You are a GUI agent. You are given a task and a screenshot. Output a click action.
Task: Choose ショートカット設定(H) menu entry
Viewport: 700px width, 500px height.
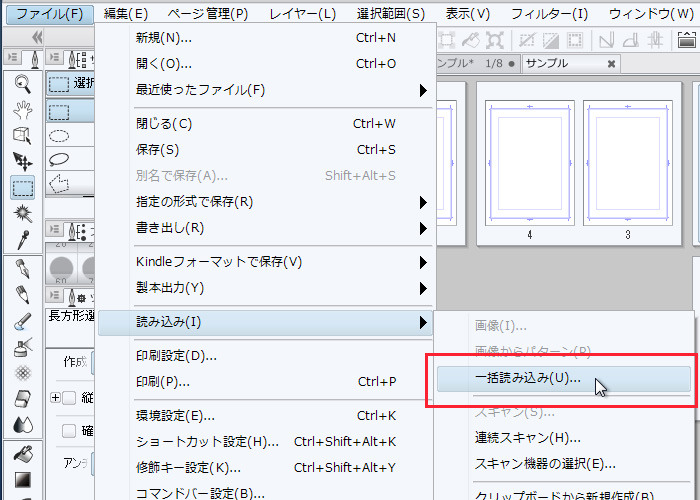tap(265, 442)
